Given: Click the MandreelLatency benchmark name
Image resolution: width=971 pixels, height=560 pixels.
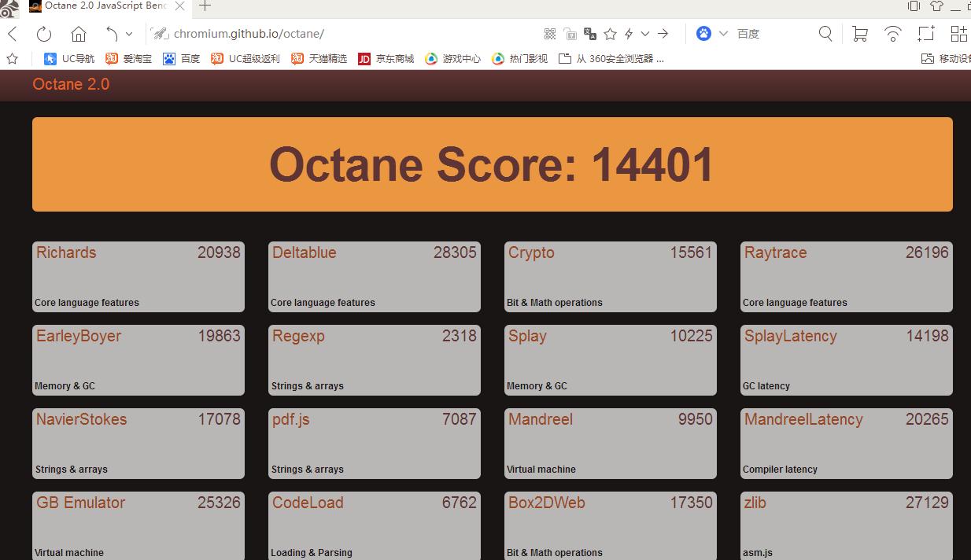Looking at the screenshot, I should click(803, 420).
